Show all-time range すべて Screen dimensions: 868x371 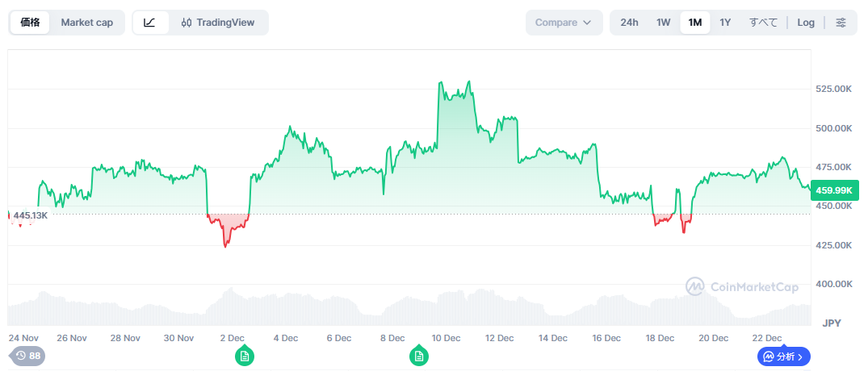pos(763,23)
